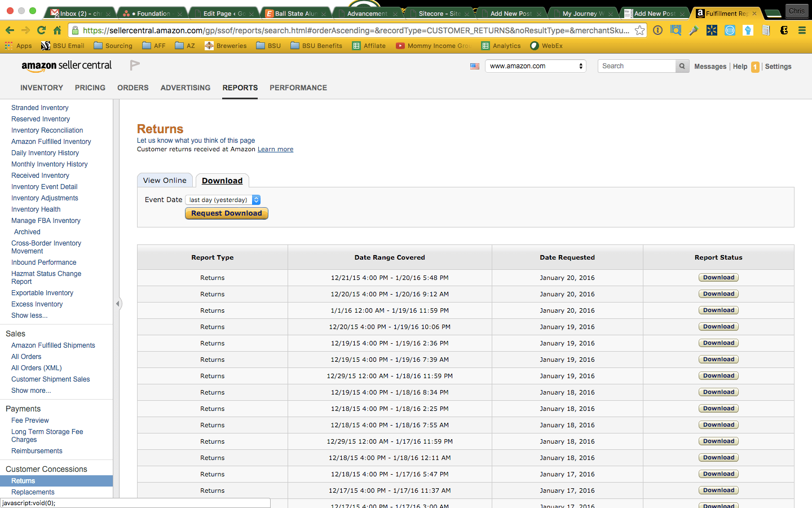Viewport: 812px width, 508px height.
Task: Expand Sales reports with Show more
Action: [x=31, y=391]
